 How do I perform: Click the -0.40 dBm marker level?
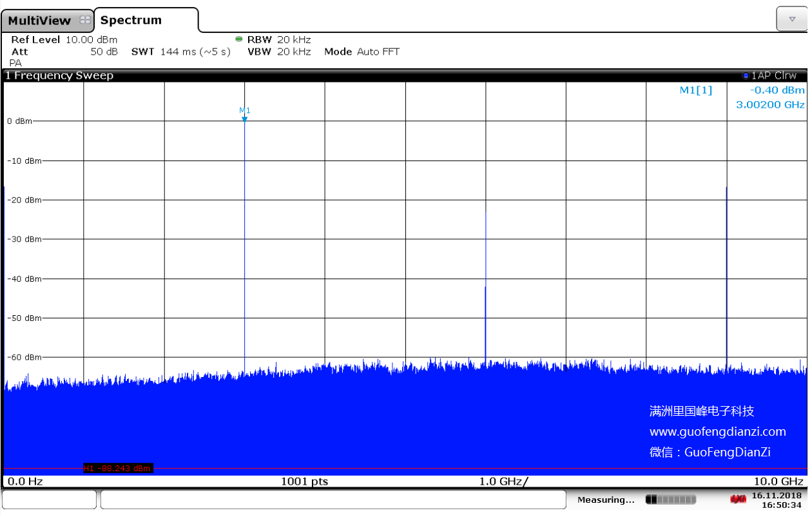(778, 90)
